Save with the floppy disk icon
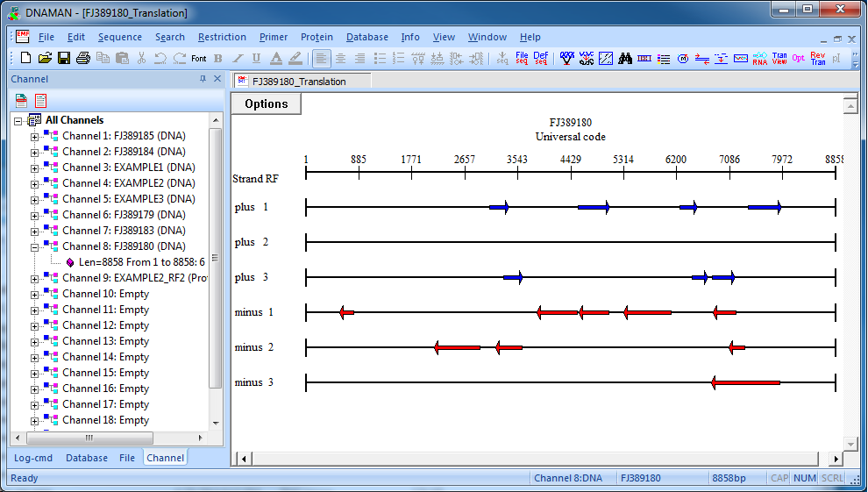Image resolution: width=868 pixels, height=492 pixels. (x=64, y=58)
